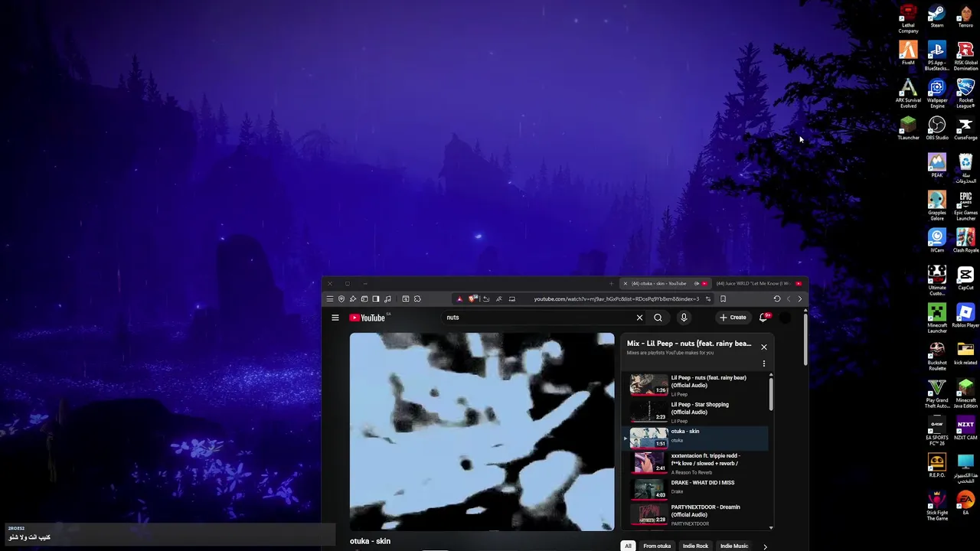
Task: Open the Clash Royale desktop icon
Action: (x=965, y=241)
